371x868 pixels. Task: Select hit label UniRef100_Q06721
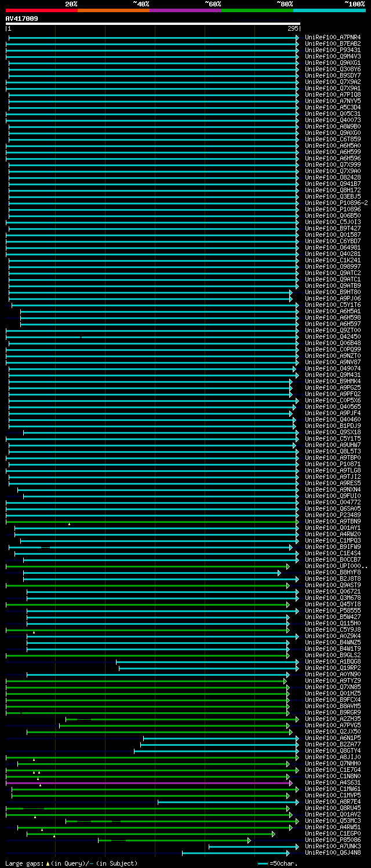[333, 591]
